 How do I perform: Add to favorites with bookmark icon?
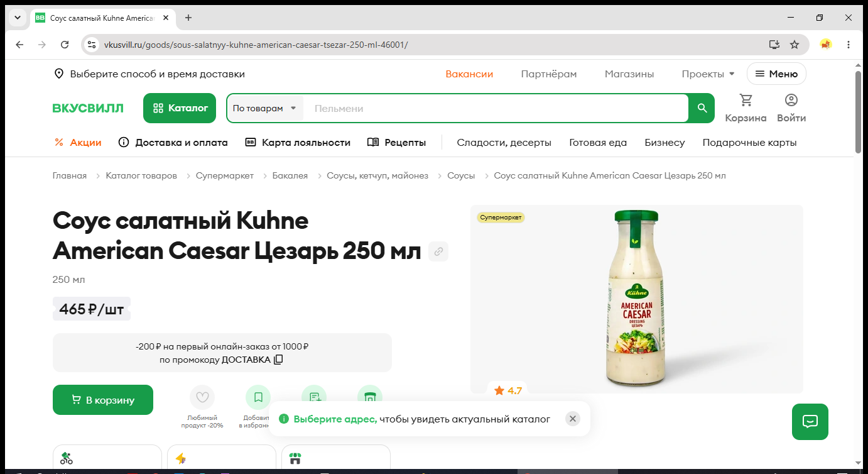pos(258,397)
